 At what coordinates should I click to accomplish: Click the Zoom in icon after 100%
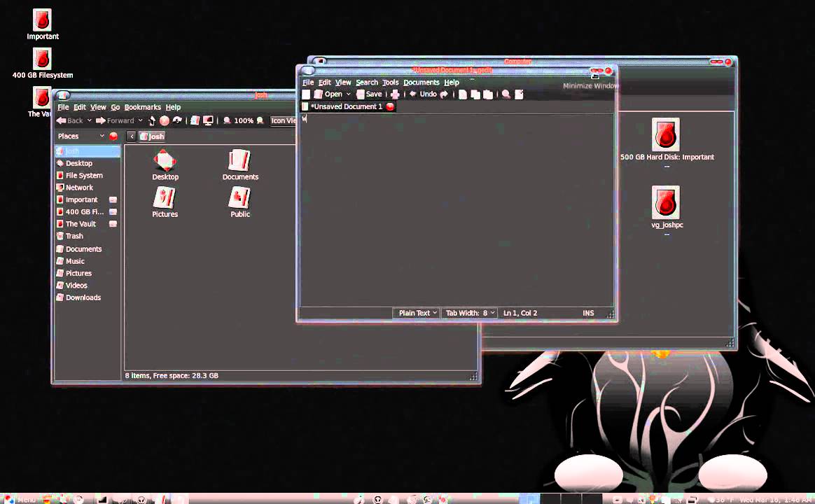coord(260,120)
